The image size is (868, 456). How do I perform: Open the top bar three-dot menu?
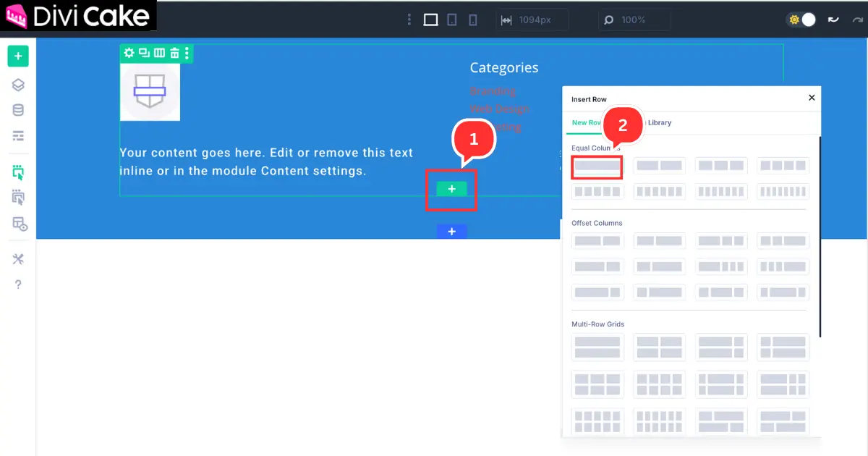[x=409, y=20]
